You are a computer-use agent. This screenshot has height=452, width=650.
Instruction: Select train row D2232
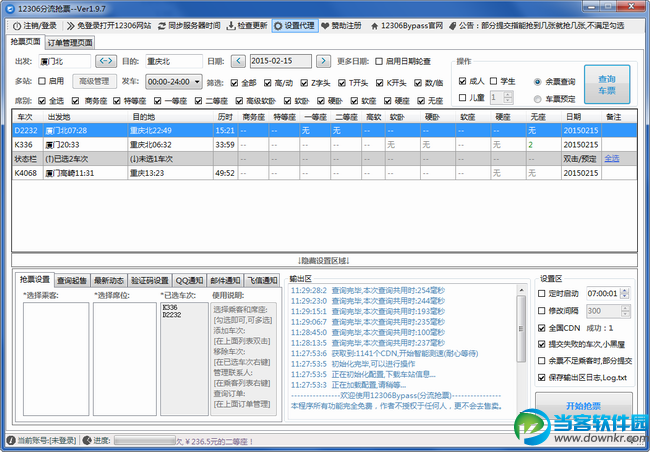tap(324, 130)
